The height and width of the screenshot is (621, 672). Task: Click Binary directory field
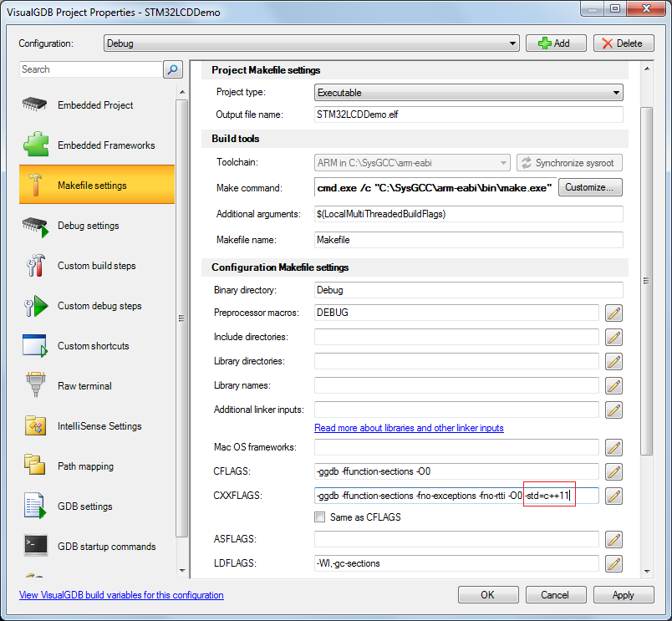pyautogui.click(x=468, y=290)
